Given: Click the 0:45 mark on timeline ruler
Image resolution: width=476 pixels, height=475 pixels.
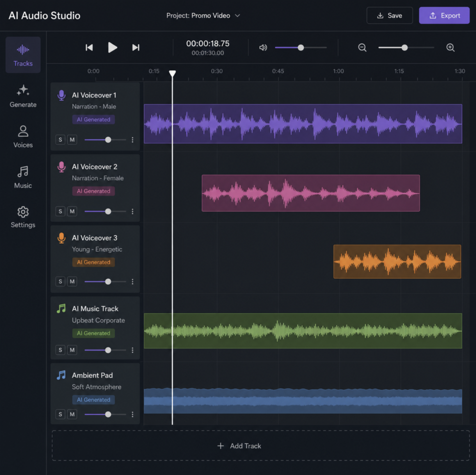Looking at the screenshot, I should pos(278,71).
